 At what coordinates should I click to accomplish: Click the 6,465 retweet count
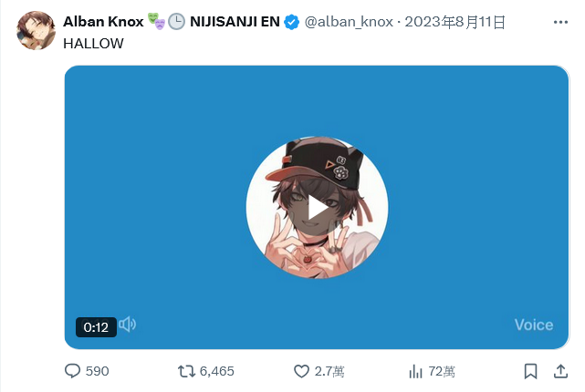point(217,371)
